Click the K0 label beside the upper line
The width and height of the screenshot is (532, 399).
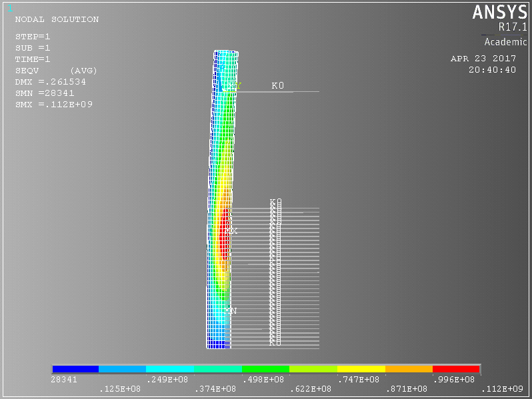(277, 86)
